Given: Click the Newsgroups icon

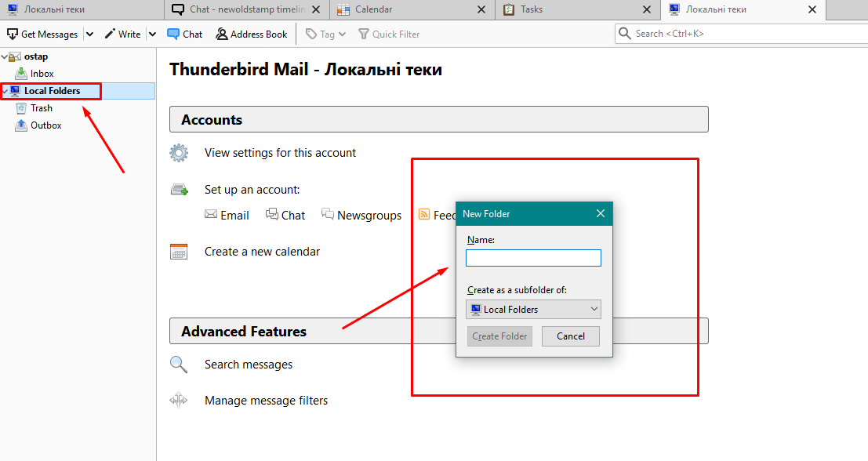Looking at the screenshot, I should (x=328, y=214).
